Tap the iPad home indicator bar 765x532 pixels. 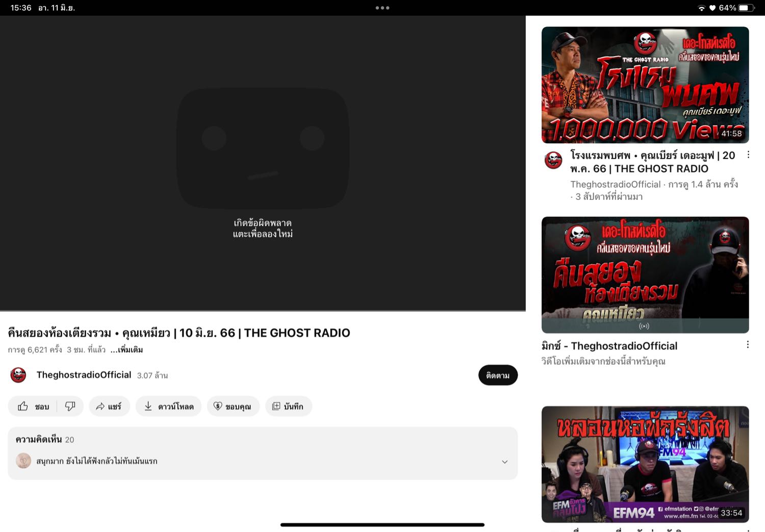[382, 524]
